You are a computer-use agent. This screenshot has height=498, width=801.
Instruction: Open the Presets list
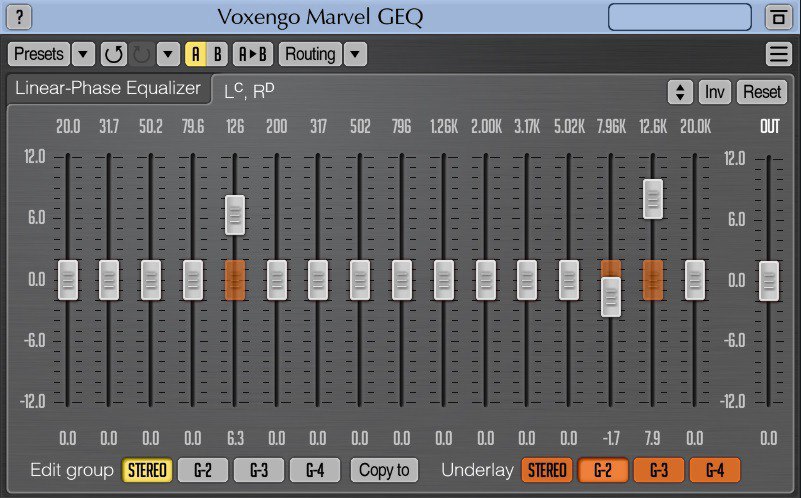(x=39, y=54)
